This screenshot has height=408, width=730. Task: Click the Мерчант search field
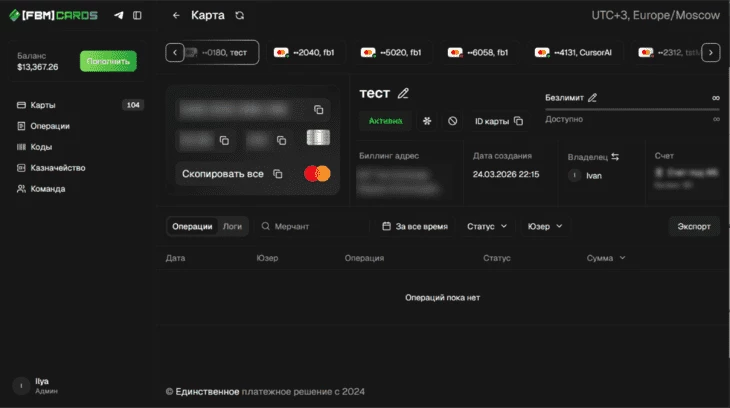click(x=312, y=227)
